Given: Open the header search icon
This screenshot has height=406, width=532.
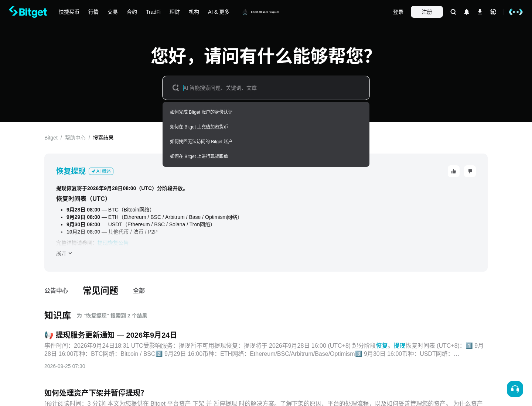Looking at the screenshot, I should 453,12.
